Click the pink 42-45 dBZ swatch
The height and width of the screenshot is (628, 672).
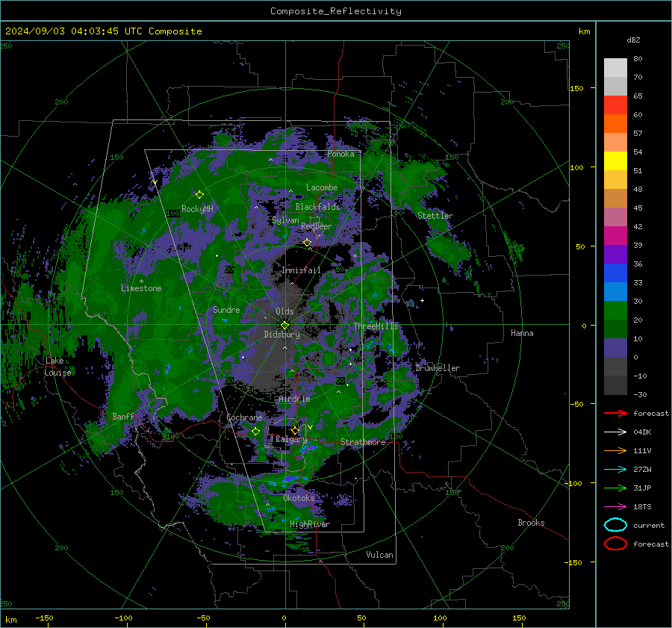click(615, 217)
